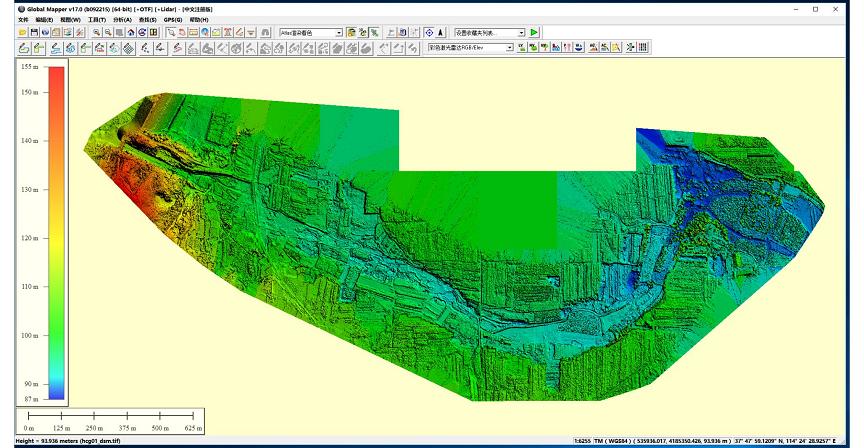Select the zoom out magnifier tool
This screenshot has height=448, width=864.
[106, 33]
